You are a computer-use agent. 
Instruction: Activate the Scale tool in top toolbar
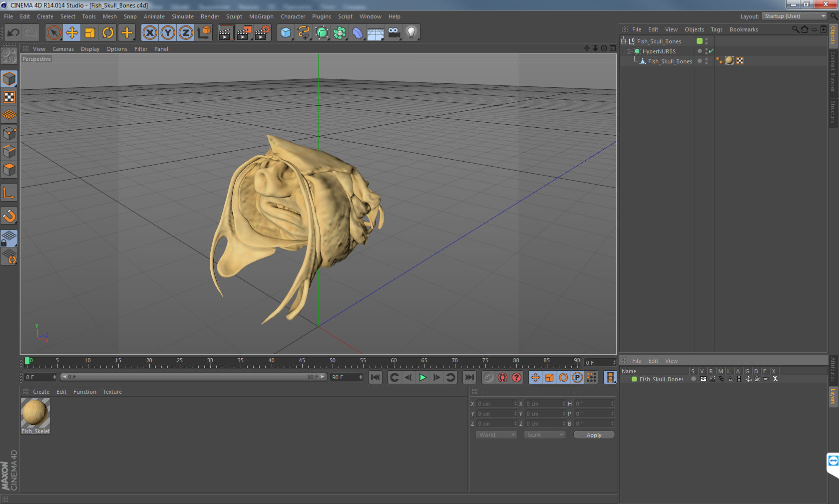point(90,33)
